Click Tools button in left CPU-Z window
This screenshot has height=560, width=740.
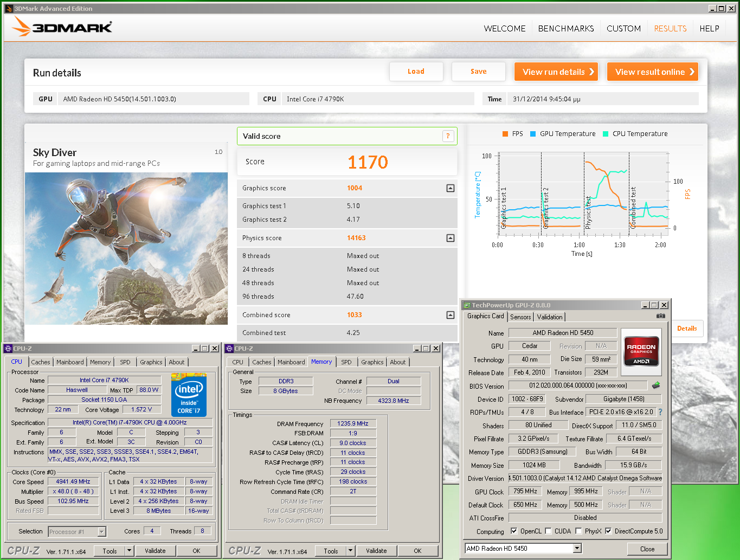pos(110,551)
